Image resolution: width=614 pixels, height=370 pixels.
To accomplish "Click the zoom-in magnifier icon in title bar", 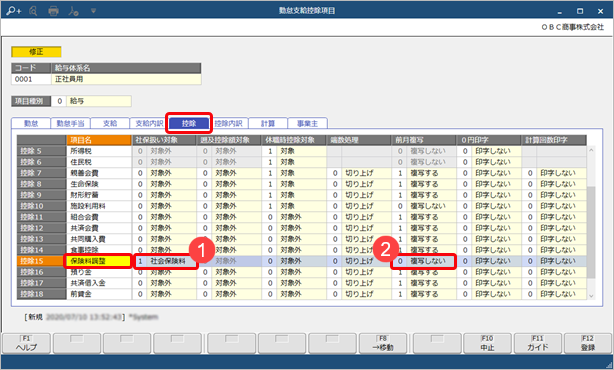I will pos(14,11).
